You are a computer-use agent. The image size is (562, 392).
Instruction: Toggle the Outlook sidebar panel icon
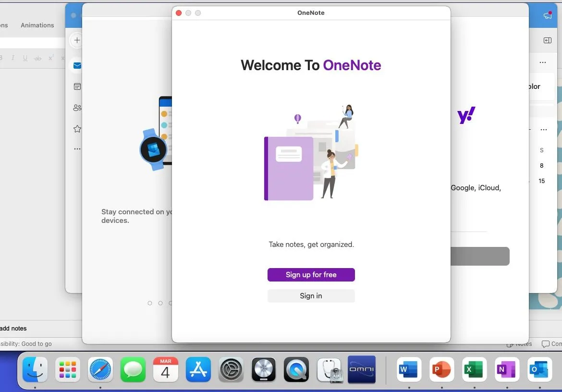547,40
